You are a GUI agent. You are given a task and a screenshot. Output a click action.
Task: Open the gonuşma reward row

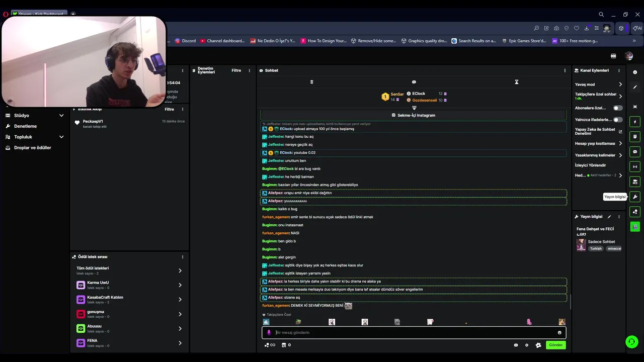click(x=129, y=314)
